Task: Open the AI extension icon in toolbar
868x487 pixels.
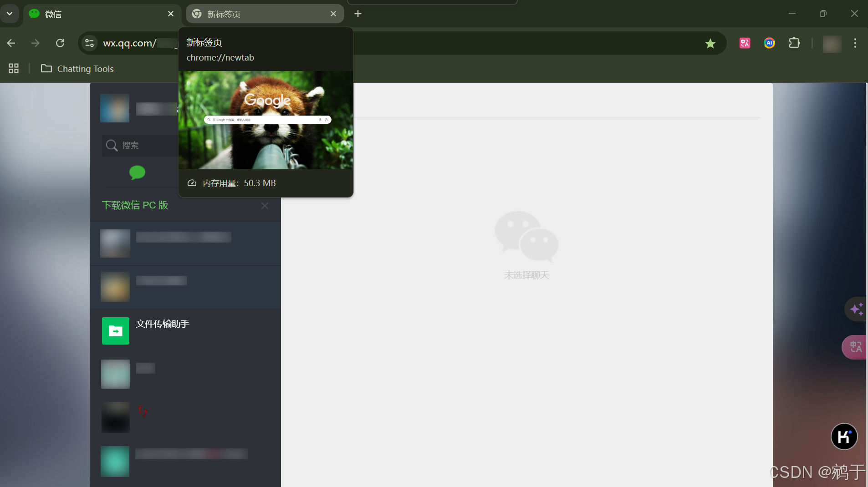Action: [770, 43]
